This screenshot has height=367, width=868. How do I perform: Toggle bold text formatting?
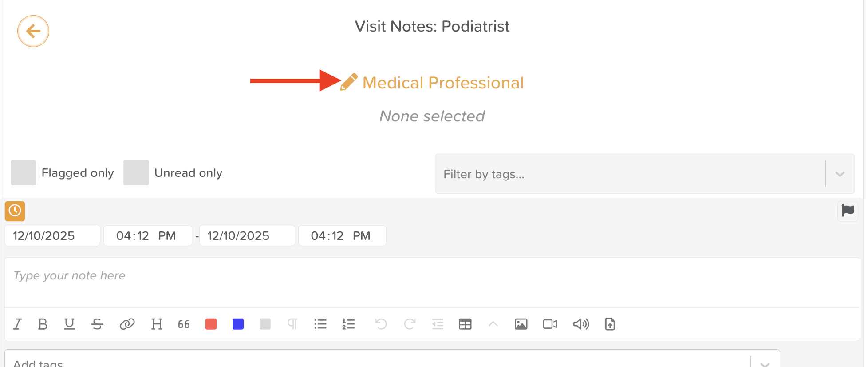[43, 324]
